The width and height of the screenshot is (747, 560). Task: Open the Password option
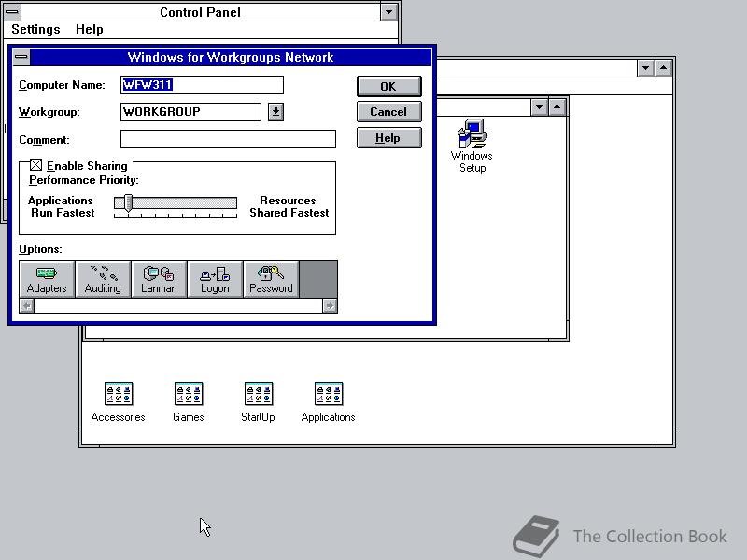click(x=271, y=279)
